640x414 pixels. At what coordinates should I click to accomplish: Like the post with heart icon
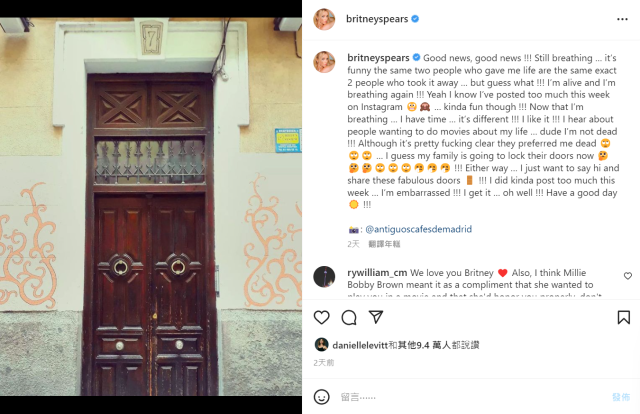321,318
